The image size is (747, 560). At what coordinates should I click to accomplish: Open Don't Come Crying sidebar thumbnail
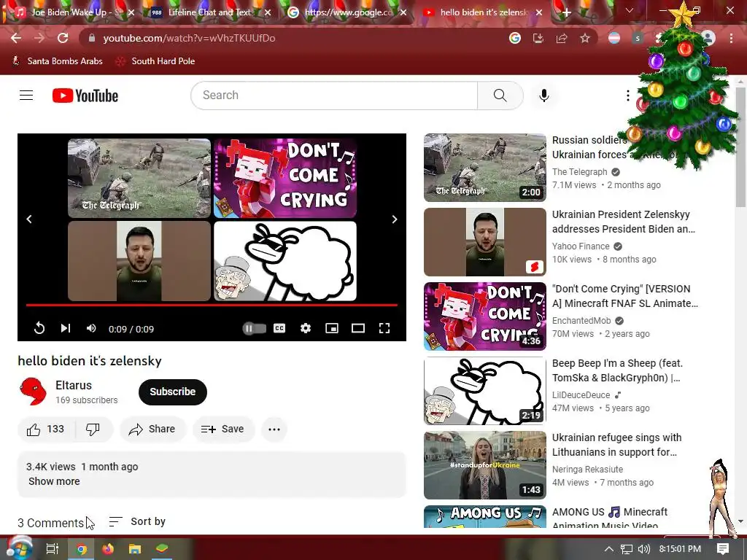[x=484, y=316]
